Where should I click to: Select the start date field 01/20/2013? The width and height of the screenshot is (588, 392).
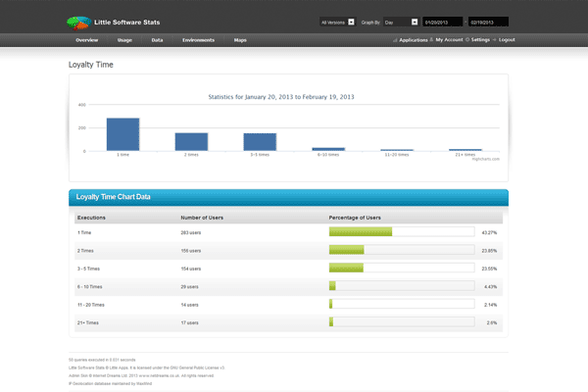click(443, 21)
